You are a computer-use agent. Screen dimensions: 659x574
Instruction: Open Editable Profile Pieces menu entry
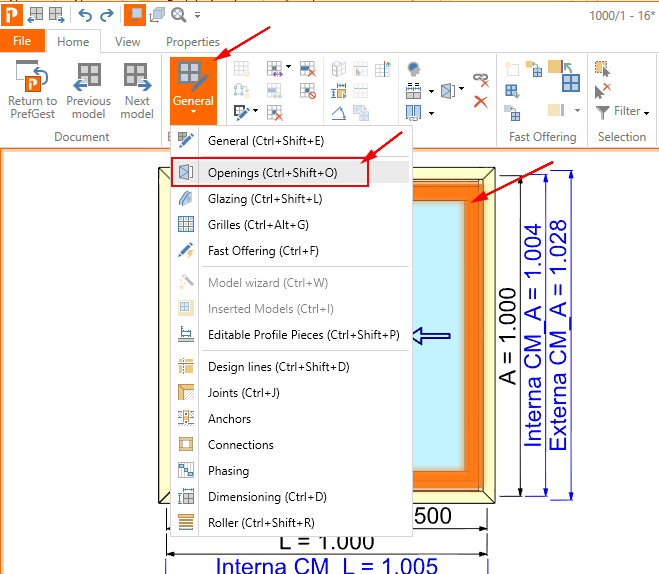click(x=291, y=334)
